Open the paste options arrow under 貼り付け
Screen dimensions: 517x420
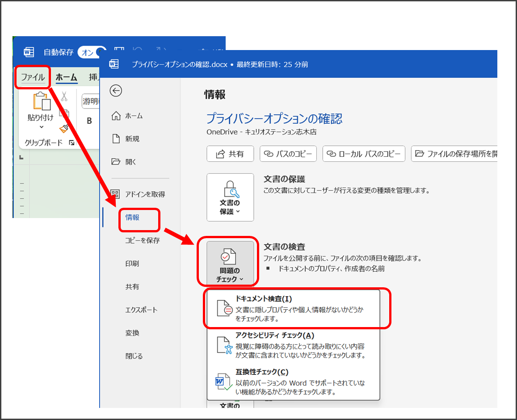click(x=41, y=127)
